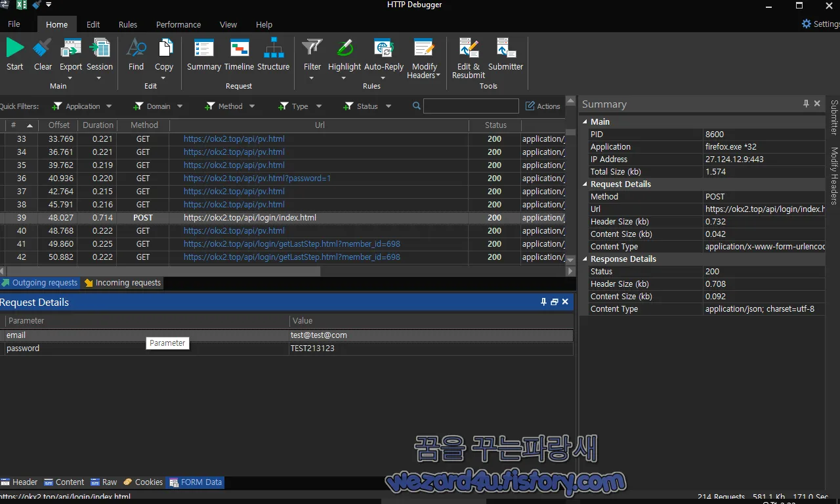Viewport: 840px width, 504px height.
Task: Collapse the Response Details summary section
Action: click(x=585, y=259)
